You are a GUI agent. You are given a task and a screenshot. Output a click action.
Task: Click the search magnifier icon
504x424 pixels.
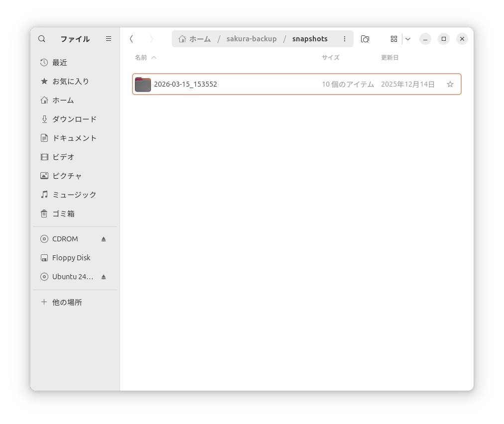click(x=42, y=39)
